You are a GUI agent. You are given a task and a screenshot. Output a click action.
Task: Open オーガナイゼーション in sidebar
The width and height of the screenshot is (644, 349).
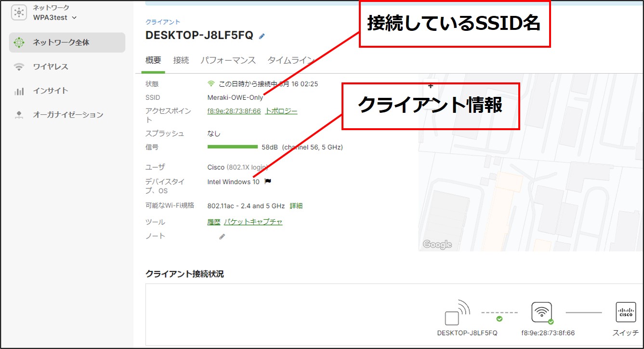(67, 115)
